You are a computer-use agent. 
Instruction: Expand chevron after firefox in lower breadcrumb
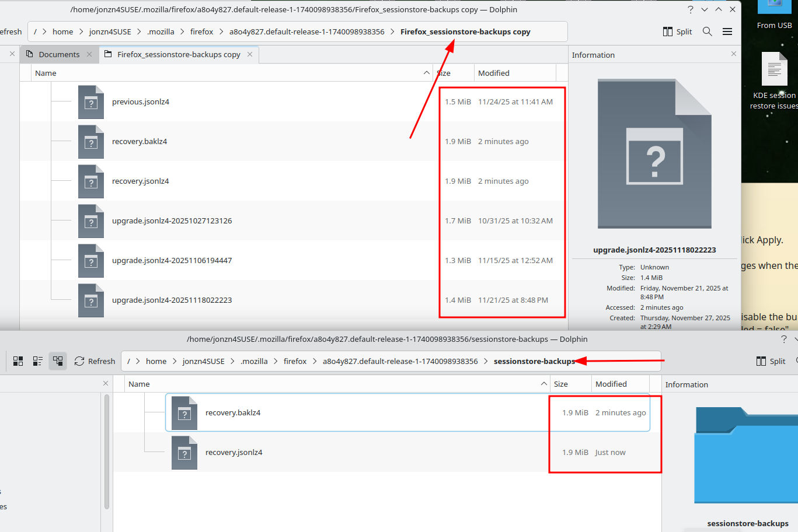click(315, 361)
